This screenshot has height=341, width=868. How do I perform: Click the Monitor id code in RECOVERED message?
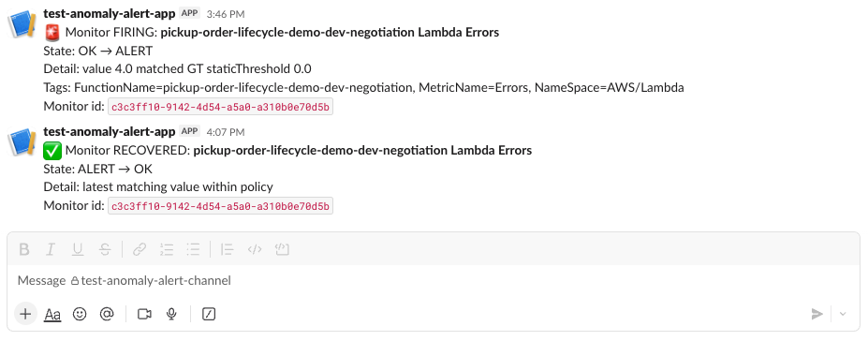220,206
